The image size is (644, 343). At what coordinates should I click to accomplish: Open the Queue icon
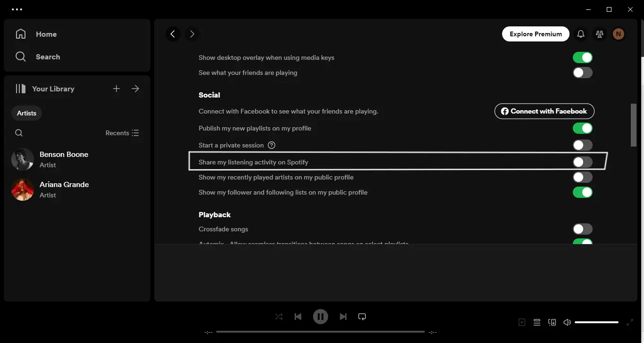(537, 322)
